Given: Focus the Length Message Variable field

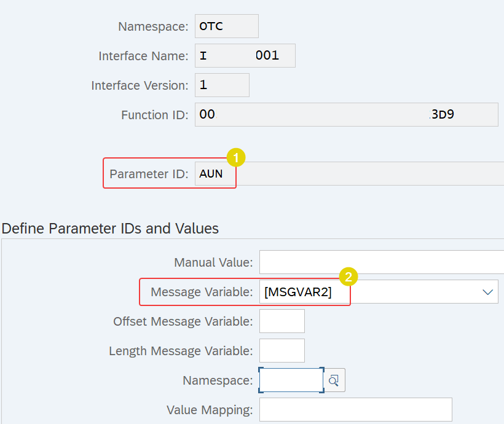Looking at the screenshot, I should pos(282,351).
